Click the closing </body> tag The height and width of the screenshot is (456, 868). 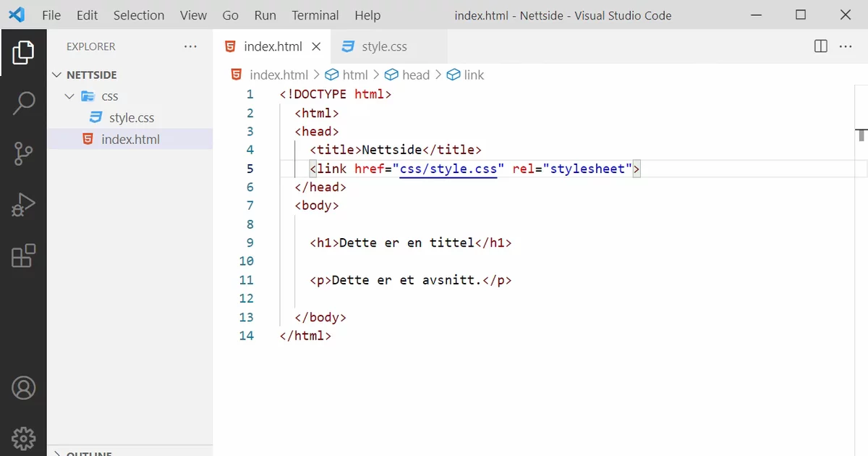[320, 317]
